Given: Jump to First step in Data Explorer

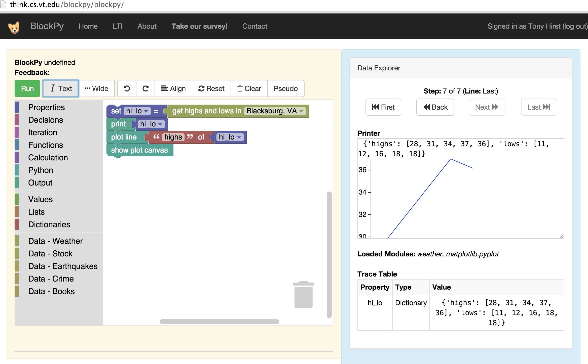Looking at the screenshot, I should click(383, 107).
